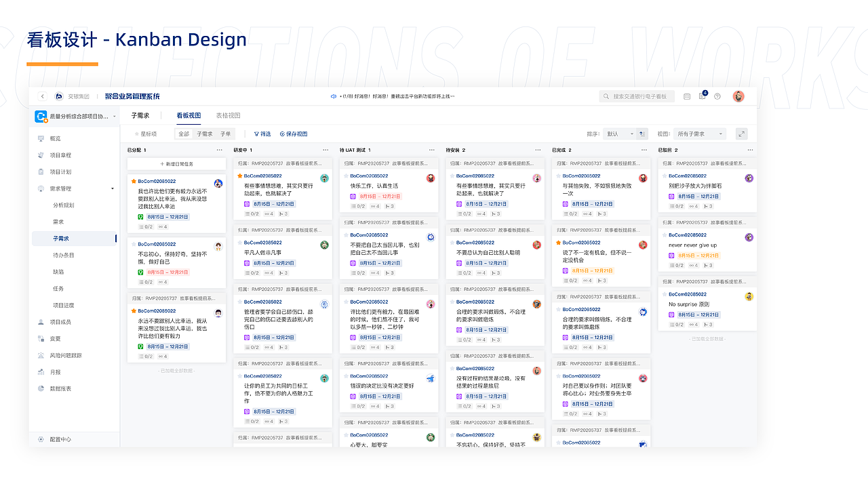Open the project selector 质量分析综合部项目 dropdown
This screenshot has width=868, height=488.
75,117
